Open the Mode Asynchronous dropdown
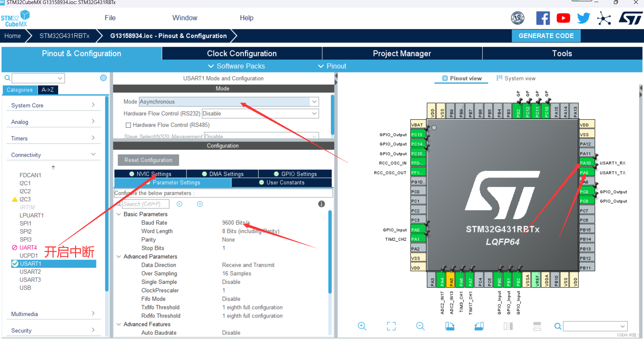Image resolution: width=644 pixels, height=340 pixels. click(229, 102)
